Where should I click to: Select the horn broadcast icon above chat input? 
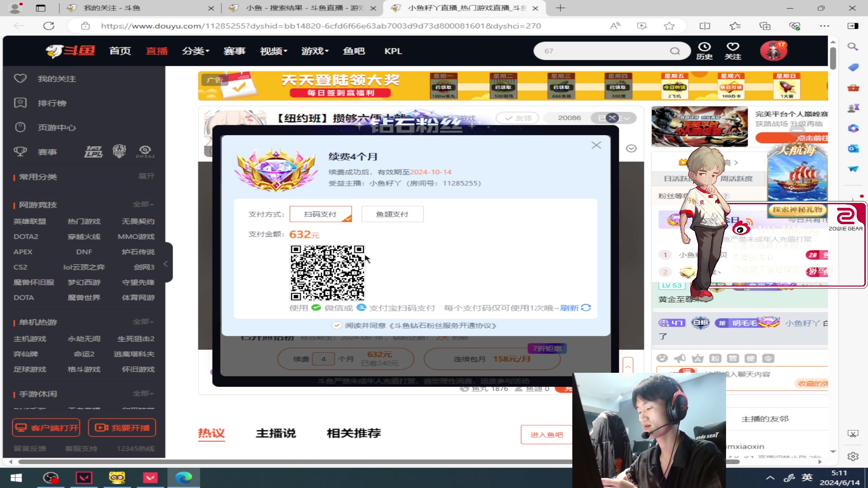[680, 358]
